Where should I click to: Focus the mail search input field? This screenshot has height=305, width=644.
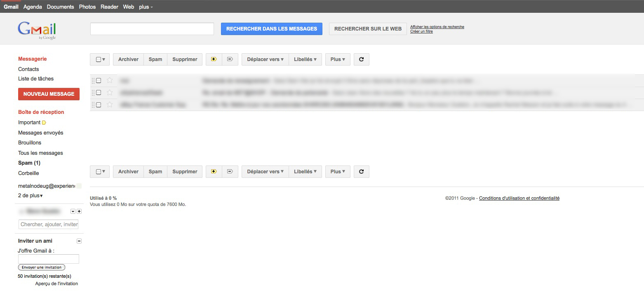[x=152, y=29]
